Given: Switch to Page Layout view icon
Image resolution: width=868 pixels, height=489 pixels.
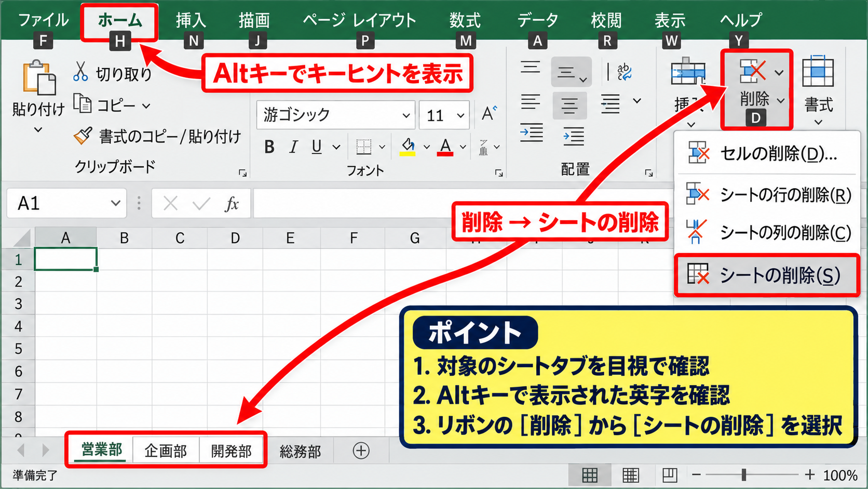Looking at the screenshot, I should click(x=630, y=475).
